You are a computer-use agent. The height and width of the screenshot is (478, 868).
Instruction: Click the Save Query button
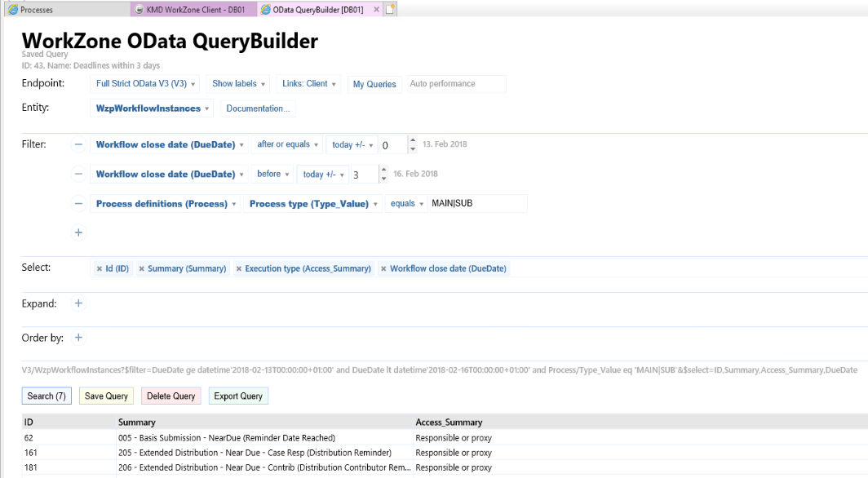(x=106, y=396)
